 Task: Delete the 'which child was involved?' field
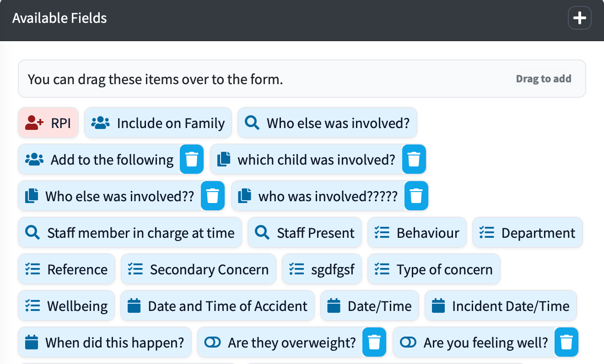tap(414, 160)
